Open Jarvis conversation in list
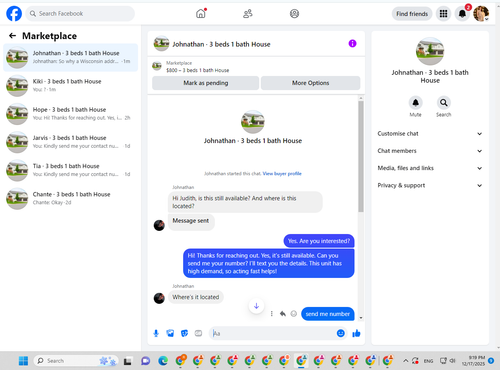 click(x=70, y=142)
